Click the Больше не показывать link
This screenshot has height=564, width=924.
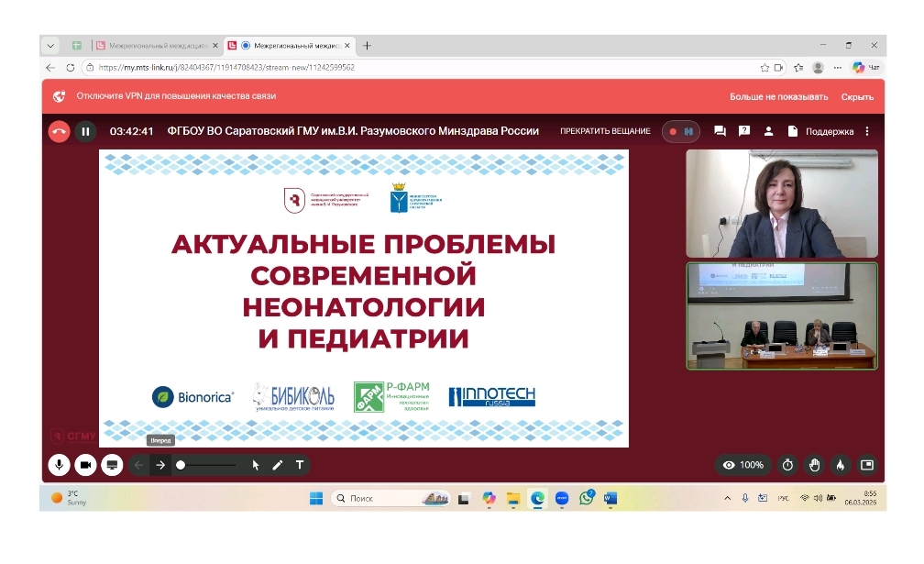click(x=780, y=95)
